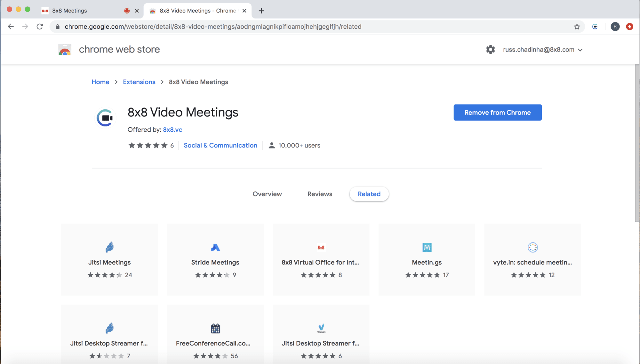Click the Meetin.gs extension icon
Image resolution: width=640 pixels, height=364 pixels.
point(426,247)
